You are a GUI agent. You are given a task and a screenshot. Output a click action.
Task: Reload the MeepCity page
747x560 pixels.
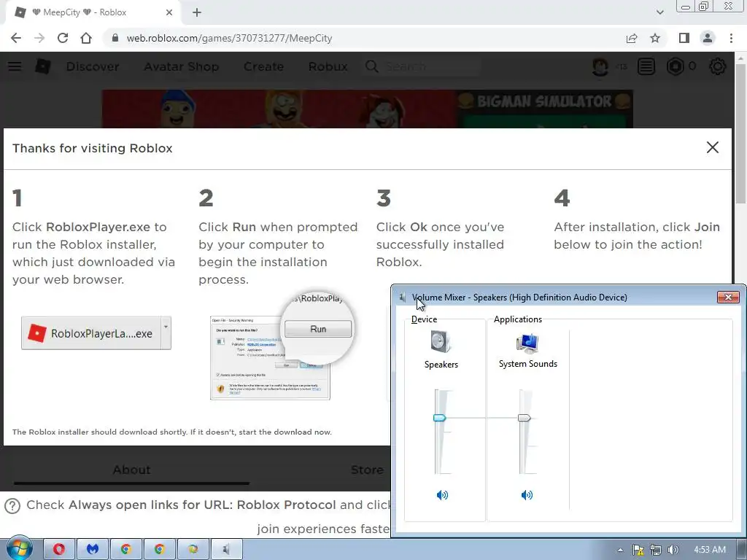(x=63, y=38)
